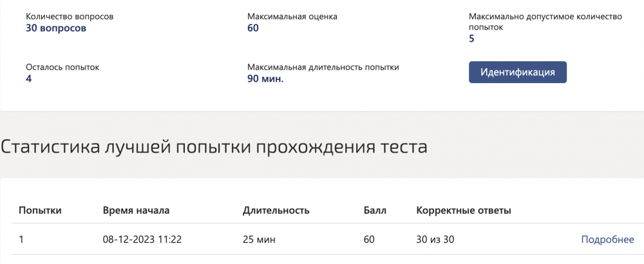Click the Максимально допустимое количество попыток label

click(545, 22)
